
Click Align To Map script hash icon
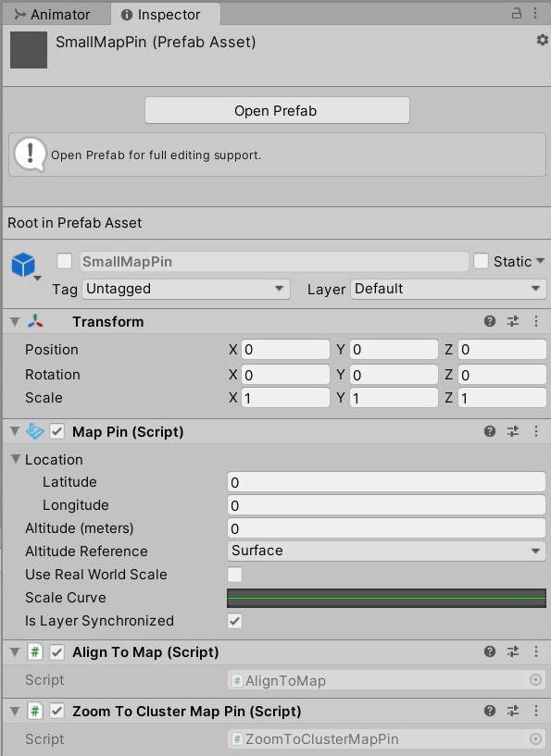35,651
